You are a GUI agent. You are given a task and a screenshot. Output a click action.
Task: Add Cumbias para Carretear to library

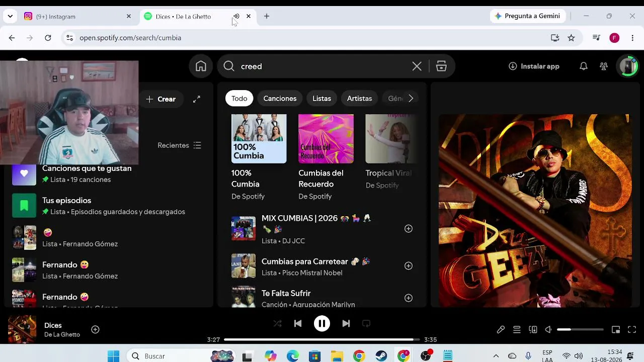click(409, 266)
